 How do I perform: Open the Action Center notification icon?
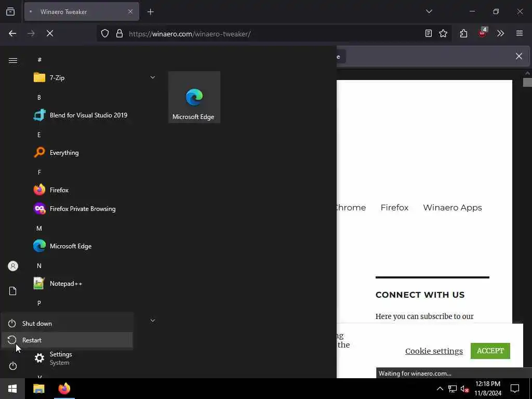click(515, 389)
